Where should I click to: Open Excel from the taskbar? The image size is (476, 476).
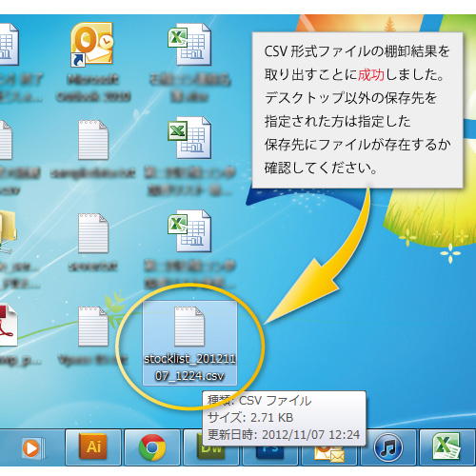(446, 447)
